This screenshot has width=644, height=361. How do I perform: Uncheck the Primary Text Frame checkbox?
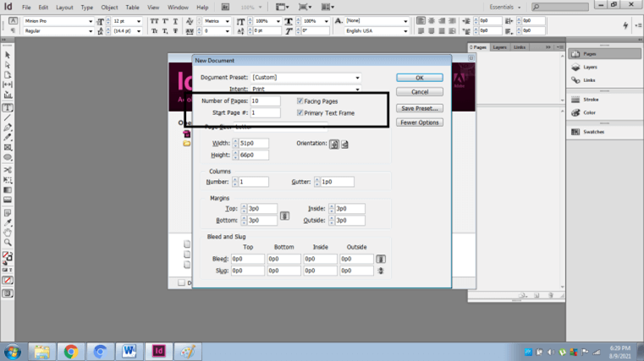click(x=300, y=112)
